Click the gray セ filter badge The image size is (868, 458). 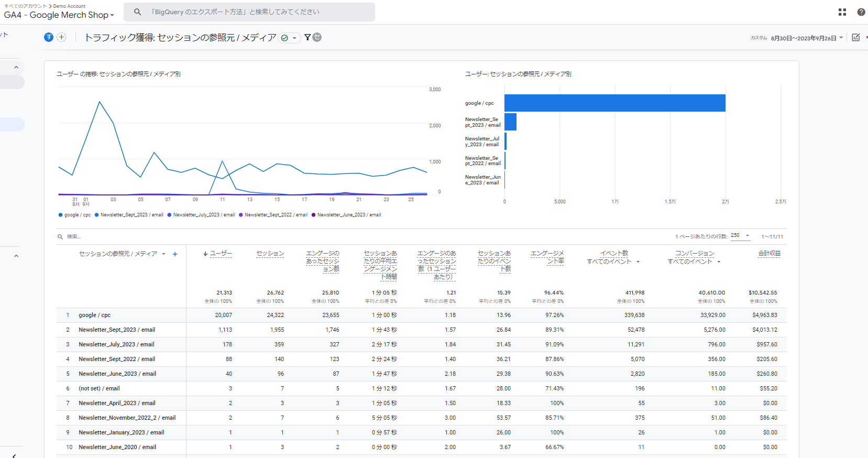pos(317,37)
